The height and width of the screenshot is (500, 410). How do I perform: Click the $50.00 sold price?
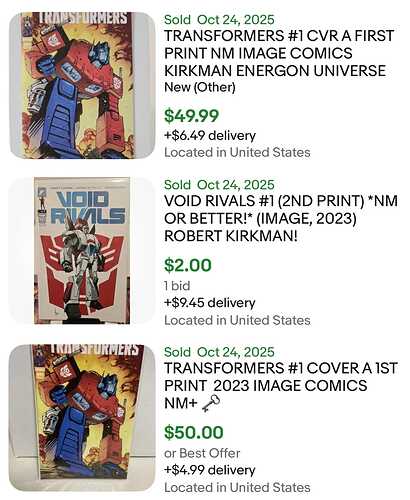point(194,432)
